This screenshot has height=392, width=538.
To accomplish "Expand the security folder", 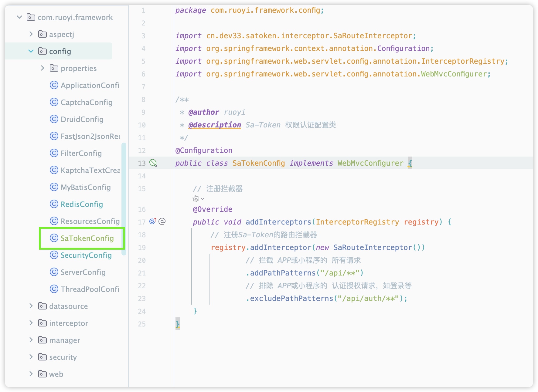I will pos(31,357).
